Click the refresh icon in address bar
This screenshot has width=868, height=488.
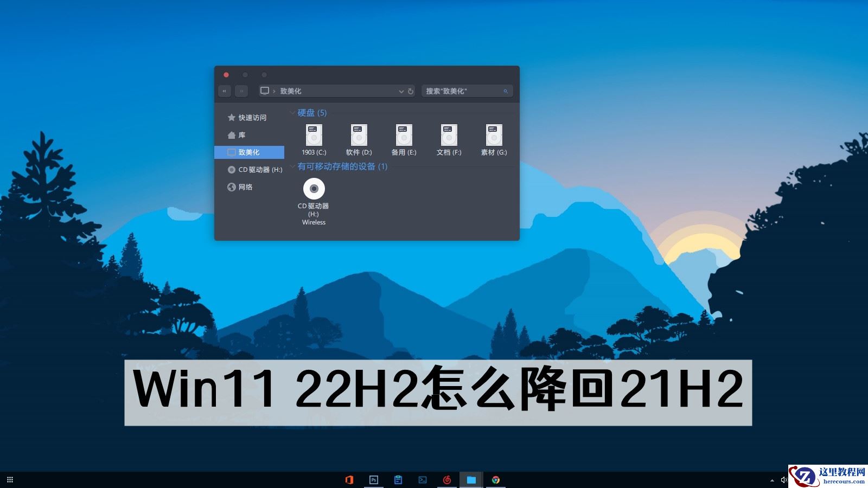pyautogui.click(x=411, y=91)
